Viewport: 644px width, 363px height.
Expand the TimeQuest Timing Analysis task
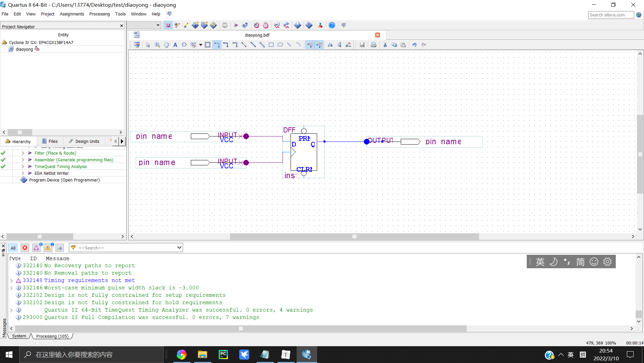point(23,166)
